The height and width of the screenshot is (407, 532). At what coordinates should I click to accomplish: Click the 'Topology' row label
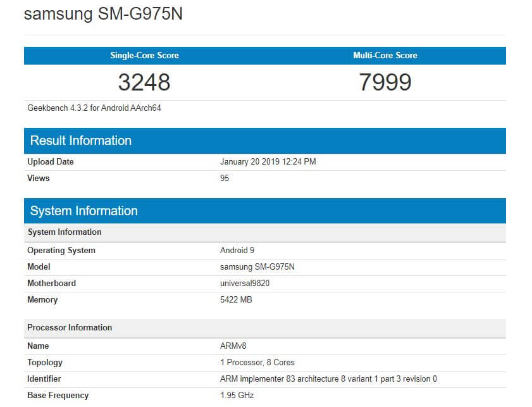pos(45,363)
